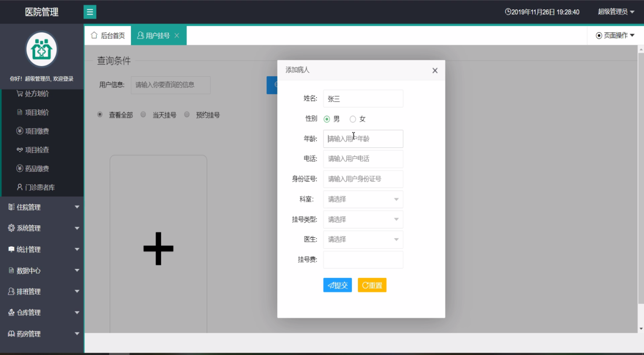Viewport: 644px width, 355px height.
Task: Click the hospital logo avatar
Action: 42,49
